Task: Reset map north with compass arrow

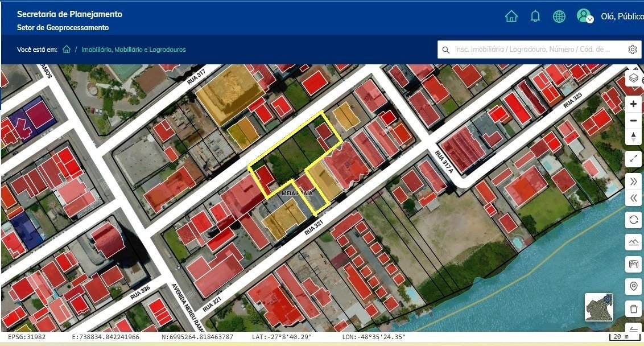Action: [633, 137]
